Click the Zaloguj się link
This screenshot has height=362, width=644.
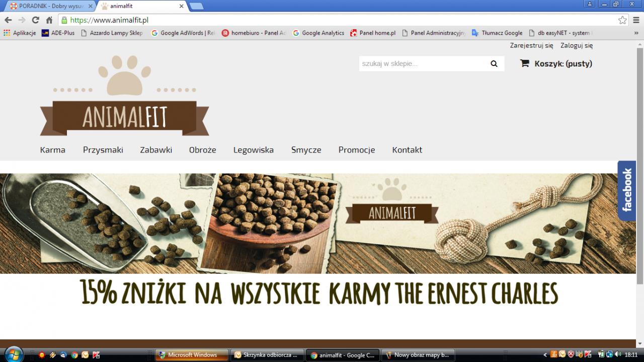tap(577, 45)
